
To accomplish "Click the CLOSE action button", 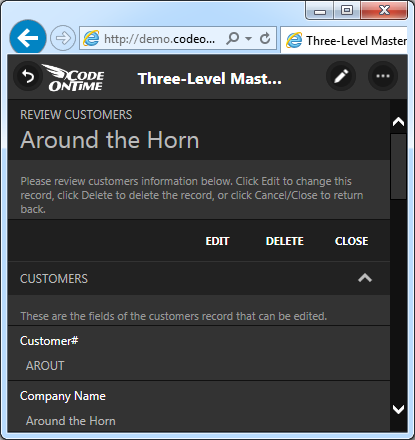I will pos(352,241).
